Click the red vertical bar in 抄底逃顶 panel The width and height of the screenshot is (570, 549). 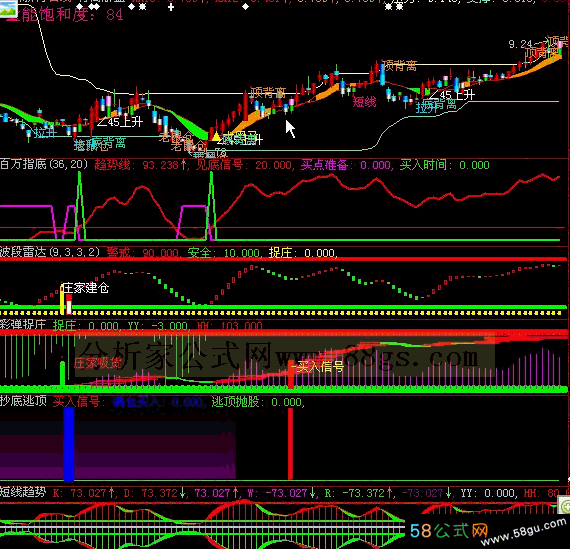click(290, 444)
